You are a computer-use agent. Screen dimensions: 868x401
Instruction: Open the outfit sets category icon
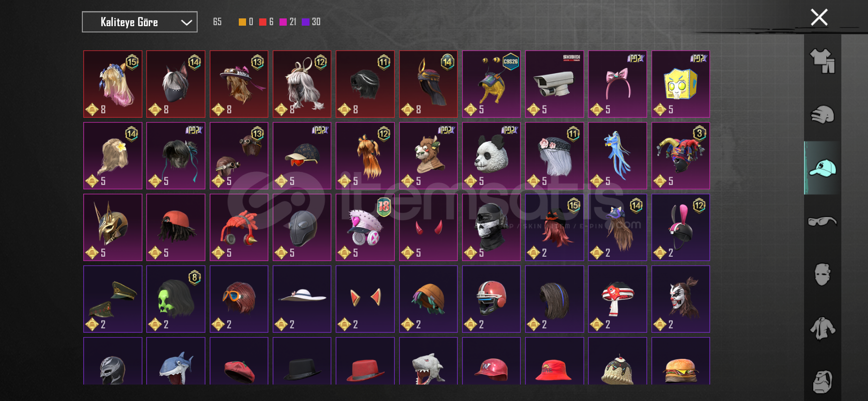[x=822, y=61]
